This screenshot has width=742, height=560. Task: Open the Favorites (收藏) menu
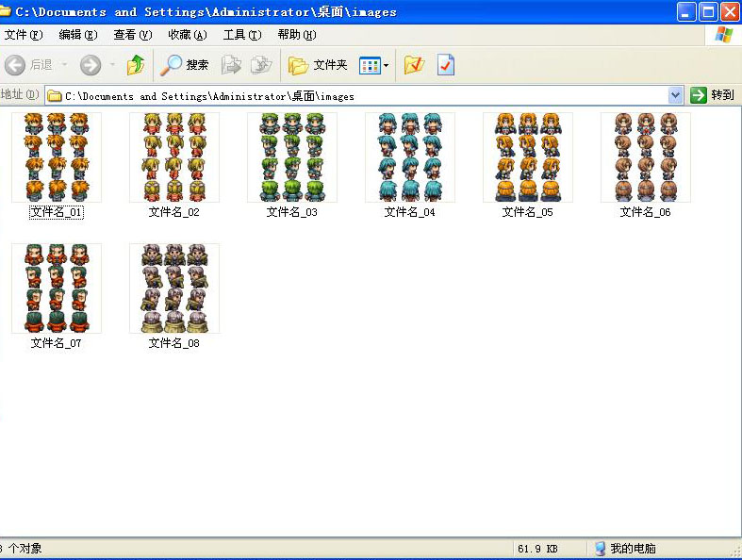coord(188,35)
